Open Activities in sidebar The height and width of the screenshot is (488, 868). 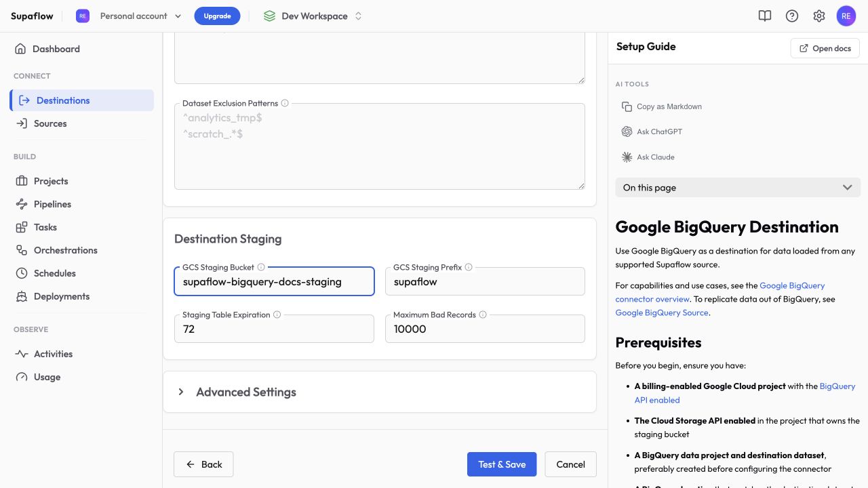[81, 354]
